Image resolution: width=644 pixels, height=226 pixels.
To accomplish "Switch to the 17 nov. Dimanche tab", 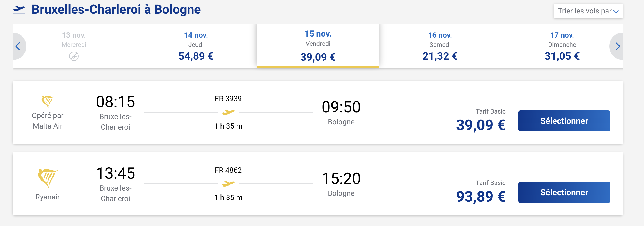I will click(x=562, y=46).
